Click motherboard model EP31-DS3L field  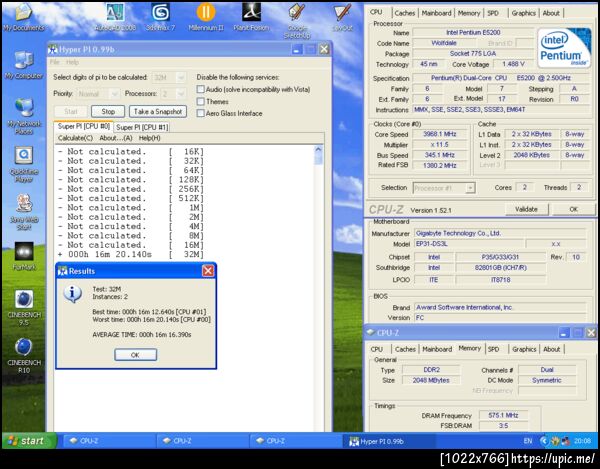click(469, 244)
